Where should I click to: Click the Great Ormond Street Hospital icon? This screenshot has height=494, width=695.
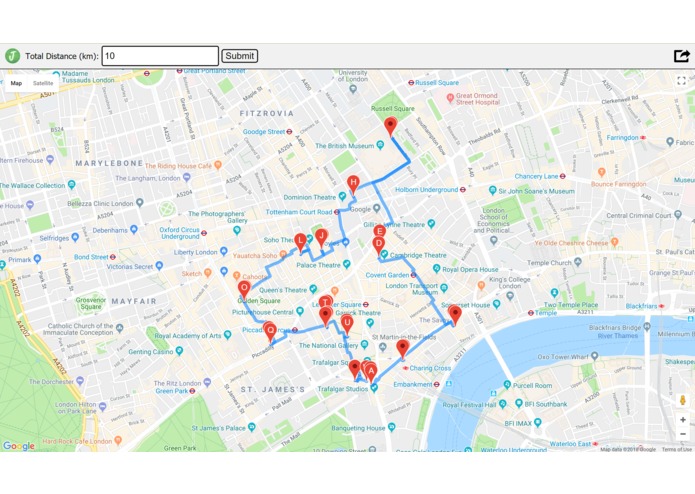point(450,97)
